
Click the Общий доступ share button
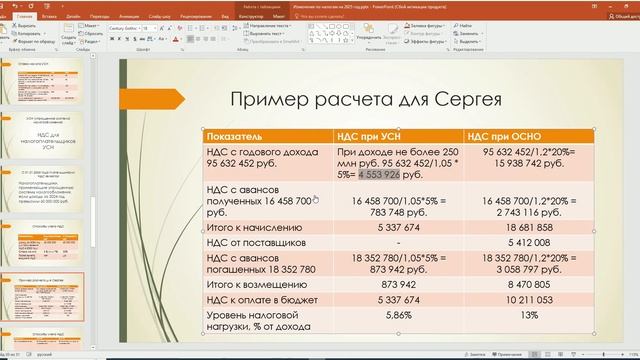[624, 16]
